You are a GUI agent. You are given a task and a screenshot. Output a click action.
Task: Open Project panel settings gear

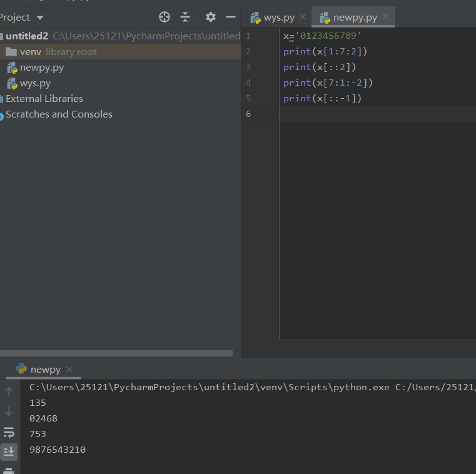(211, 17)
